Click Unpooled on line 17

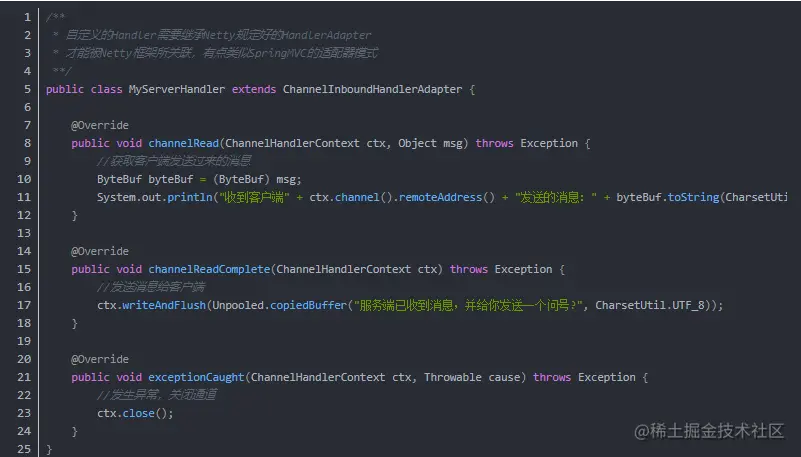click(x=238, y=305)
